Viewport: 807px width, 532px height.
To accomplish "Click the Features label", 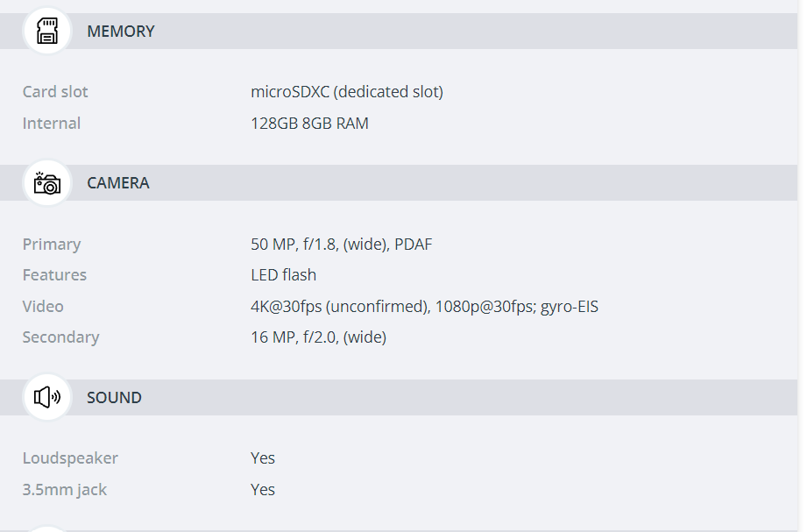I will point(54,275).
